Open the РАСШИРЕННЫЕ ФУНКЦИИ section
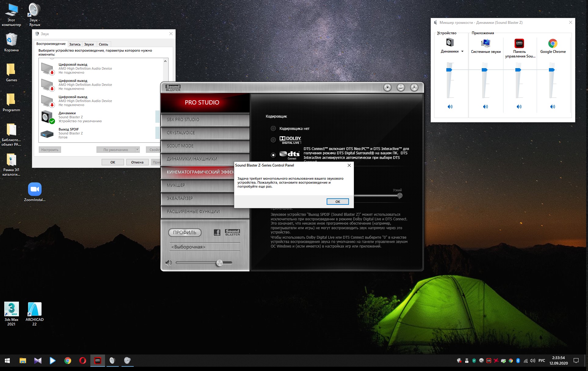Screen dimensions: 588x371 (205, 211)
